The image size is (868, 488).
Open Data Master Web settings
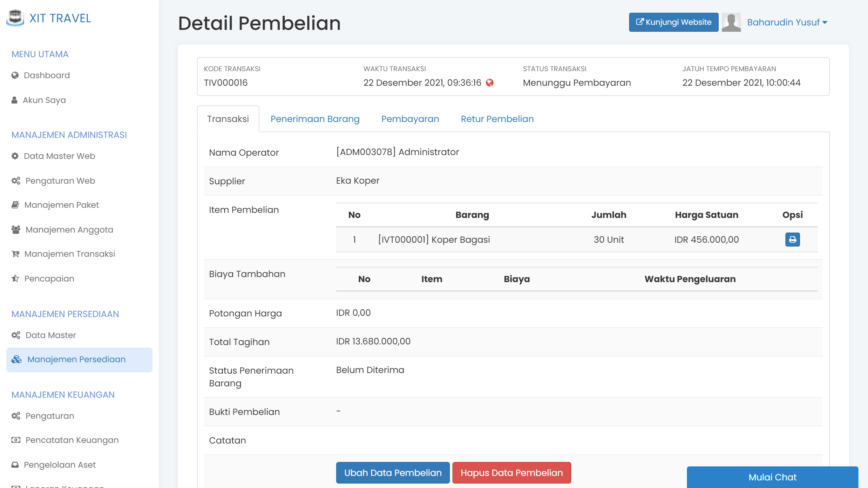click(59, 156)
